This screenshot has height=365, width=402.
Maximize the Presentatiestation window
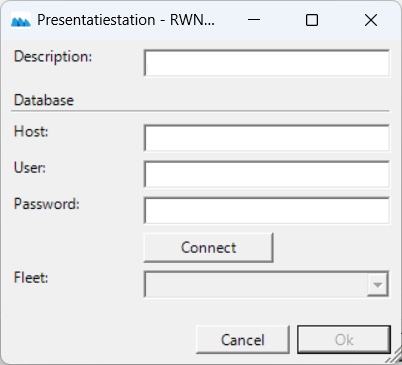312,20
